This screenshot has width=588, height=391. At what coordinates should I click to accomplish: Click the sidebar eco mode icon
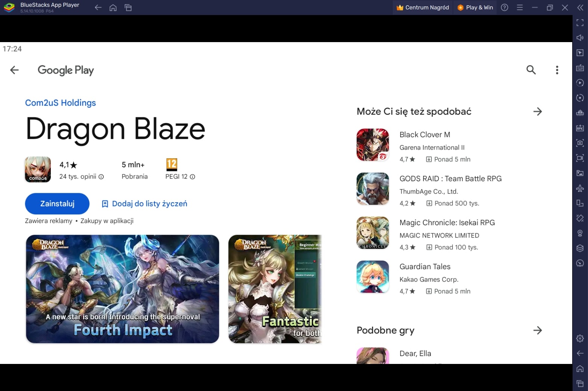(x=580, y=263)
